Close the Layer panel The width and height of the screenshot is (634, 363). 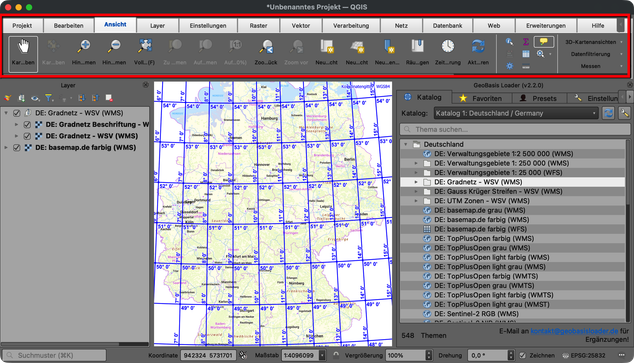(146, 85)
